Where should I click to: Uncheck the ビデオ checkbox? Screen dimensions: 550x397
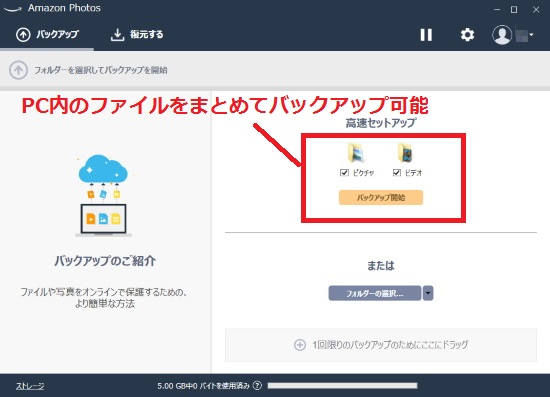(x=396, y=173)
